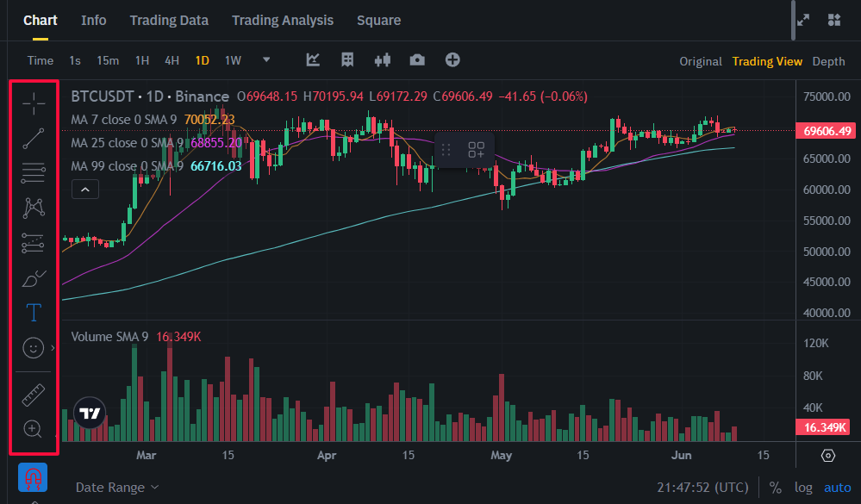Open the multi-chart grid layout icon
The width and height of the screenshot is (861, 504).
pos(834,21)
